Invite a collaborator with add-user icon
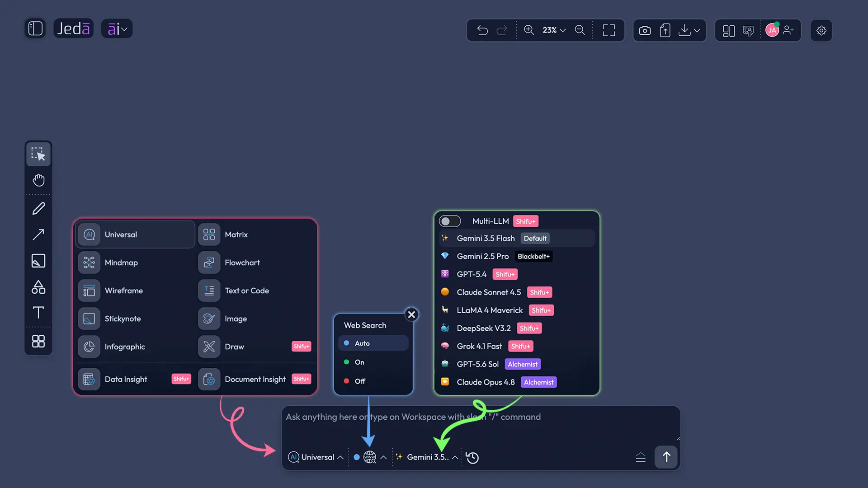 click(x=788, y=30)
